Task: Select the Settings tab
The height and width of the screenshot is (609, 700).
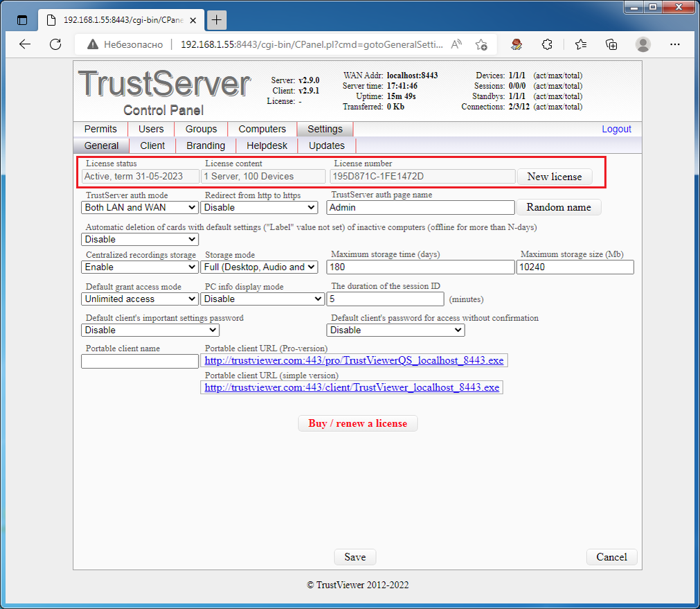Action: pyautogui.click(x=325, y=129)
